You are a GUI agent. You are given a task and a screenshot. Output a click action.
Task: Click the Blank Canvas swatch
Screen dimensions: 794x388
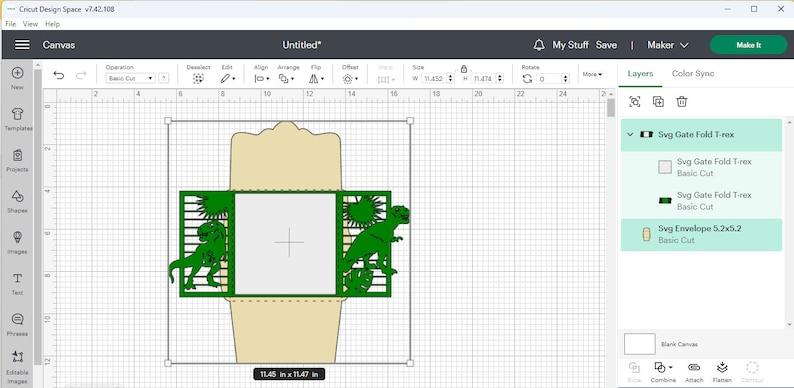pyautogui.click(x=640, y=344)
